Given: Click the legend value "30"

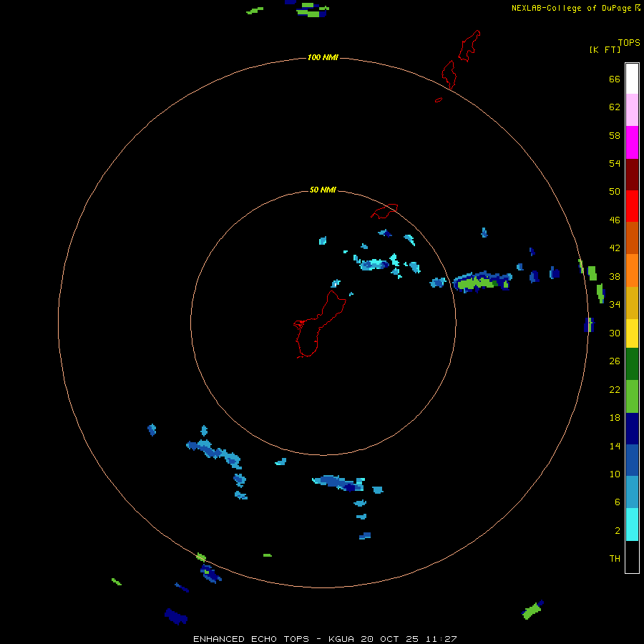Looking at the screenshot, I should click(x=615, y=333).
